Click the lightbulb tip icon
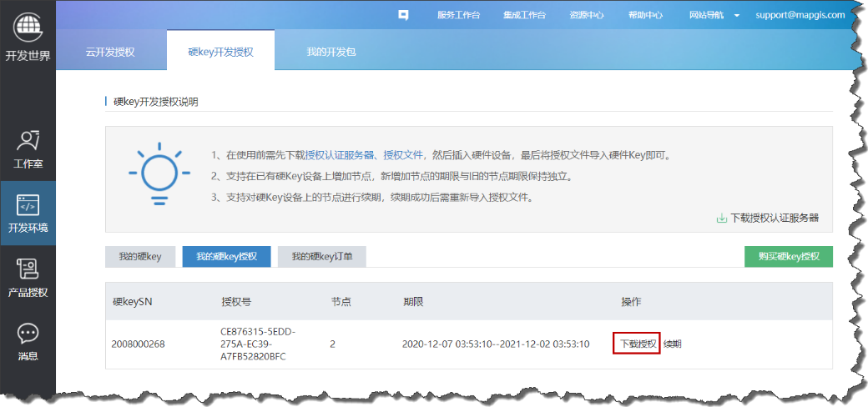This screenshot has width=868, height=407. tap(154, 174)
